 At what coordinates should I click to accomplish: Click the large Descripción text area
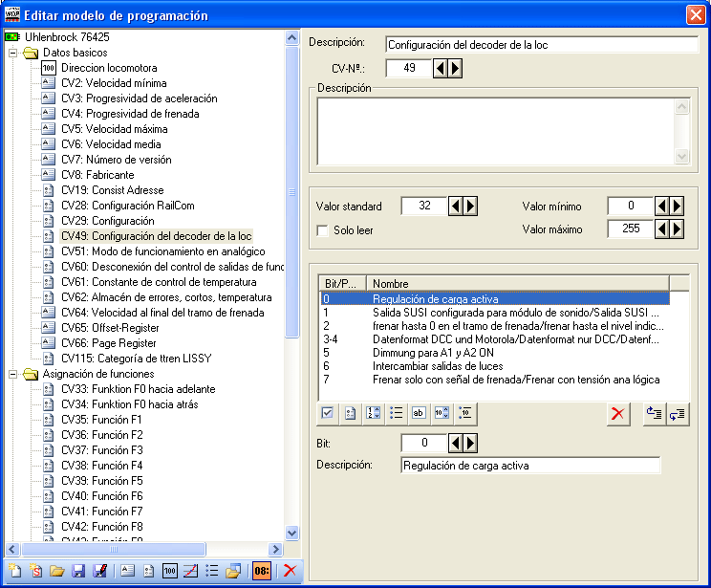[x=496, y=132]
